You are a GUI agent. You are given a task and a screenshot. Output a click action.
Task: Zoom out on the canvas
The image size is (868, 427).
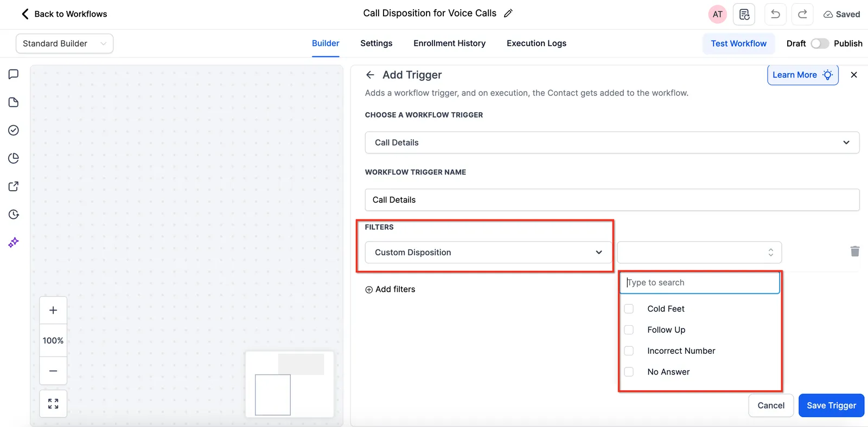pos(53,371)
